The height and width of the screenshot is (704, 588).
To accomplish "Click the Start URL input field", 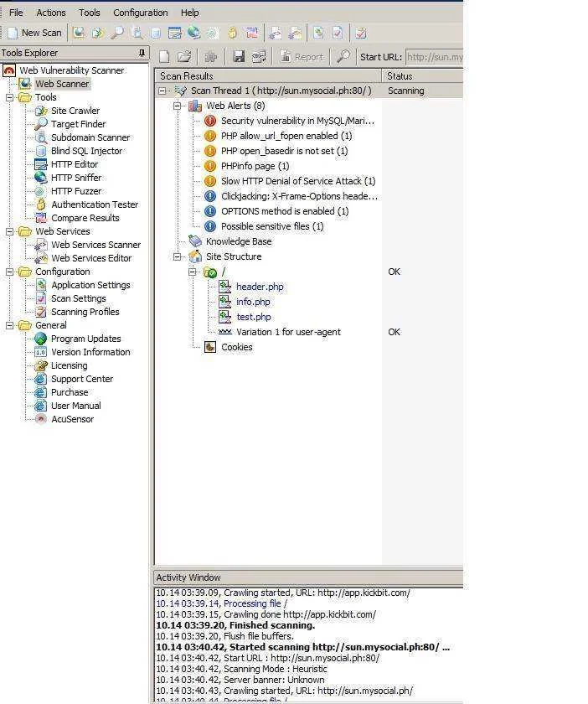I will [x=434, y=57].
